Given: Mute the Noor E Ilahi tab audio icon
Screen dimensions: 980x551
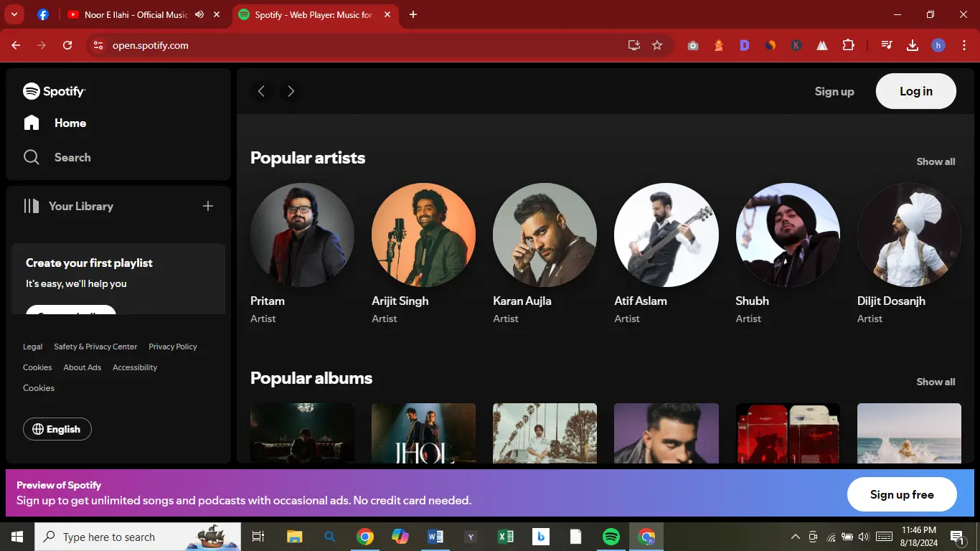Looking at the screenshot, I should pos(199,14).
